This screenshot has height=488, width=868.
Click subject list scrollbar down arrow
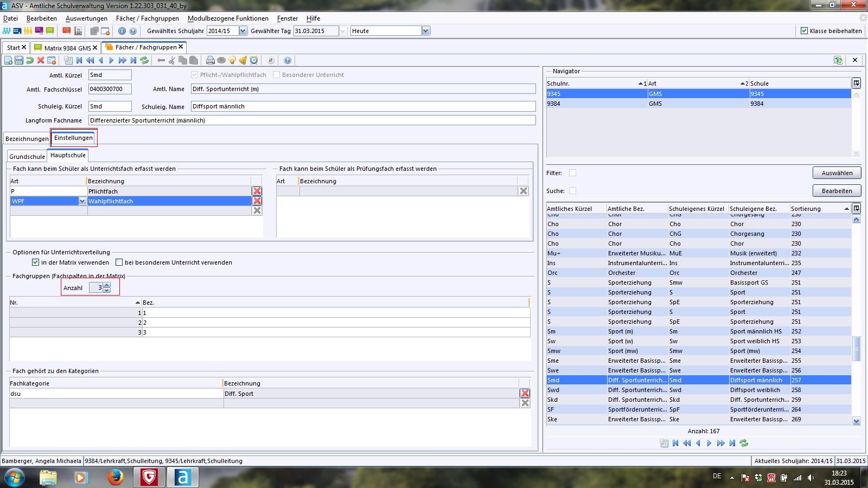point(857,421)
